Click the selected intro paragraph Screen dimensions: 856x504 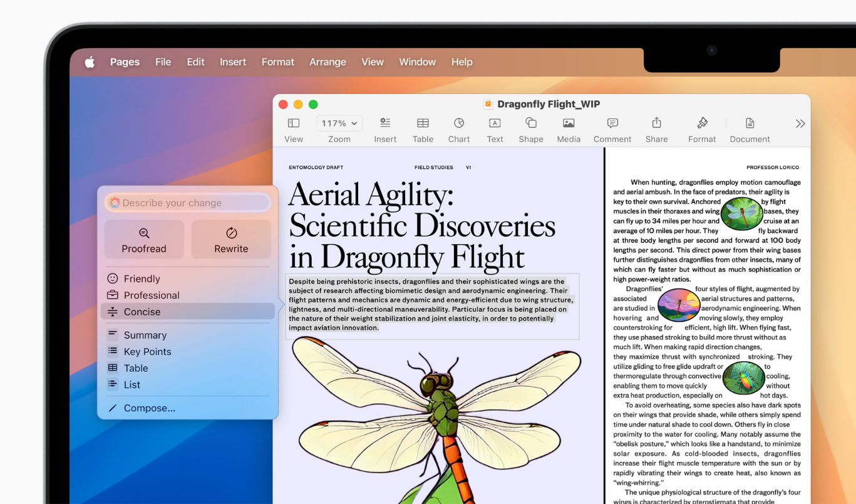click(x=431, y=305)
